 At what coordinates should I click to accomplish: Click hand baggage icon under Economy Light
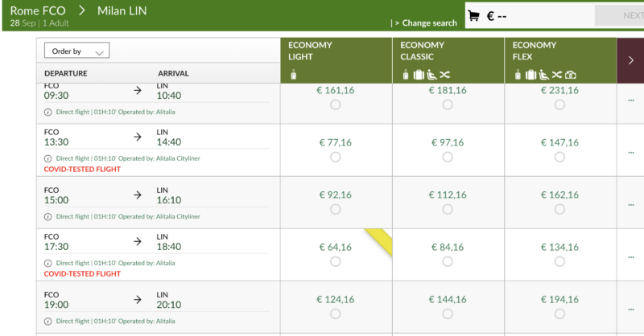(x=294, y=75)
